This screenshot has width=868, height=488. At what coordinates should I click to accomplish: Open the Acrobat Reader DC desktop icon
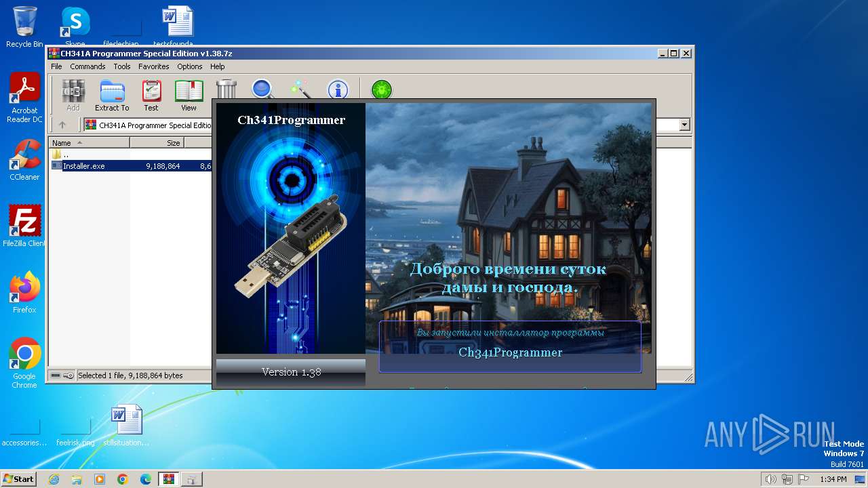coord(24,98)
